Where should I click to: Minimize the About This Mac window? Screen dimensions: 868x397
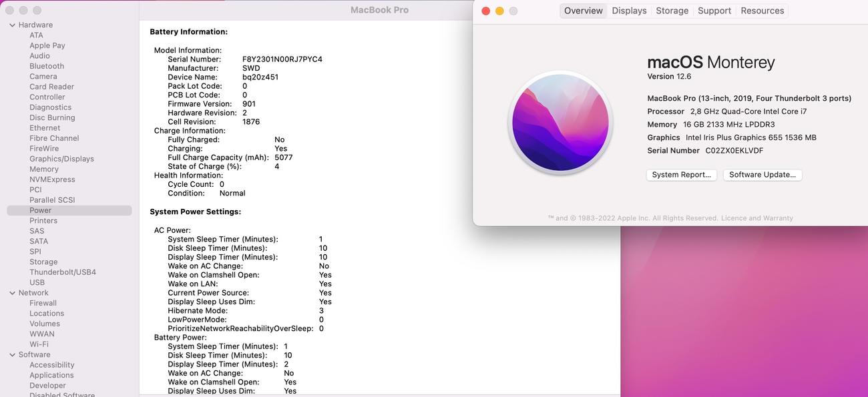(x=499, y=11)
